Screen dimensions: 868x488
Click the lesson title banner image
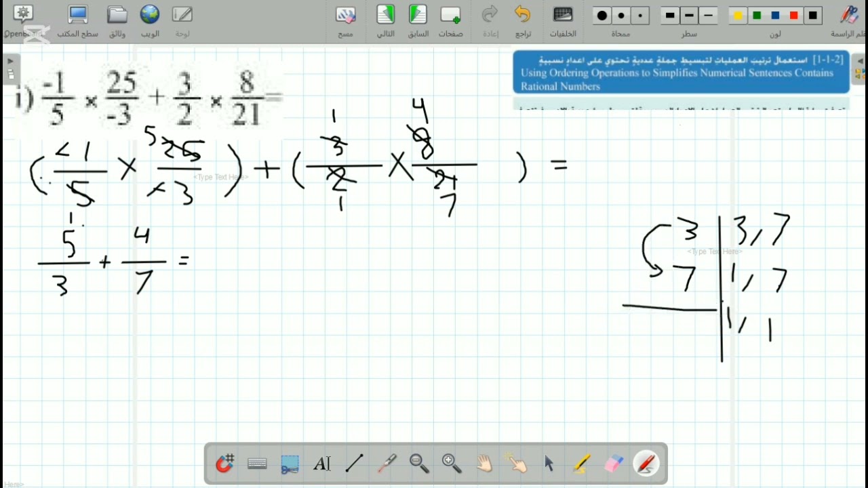click(681, 72)
